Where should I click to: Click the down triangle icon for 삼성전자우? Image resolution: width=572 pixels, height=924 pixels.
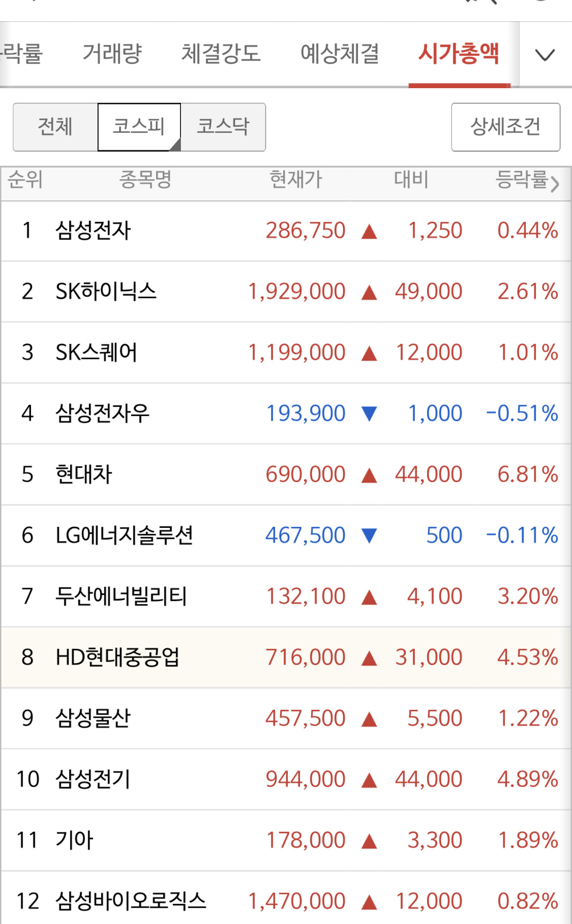pyautogui.click(x=369, y=413)
